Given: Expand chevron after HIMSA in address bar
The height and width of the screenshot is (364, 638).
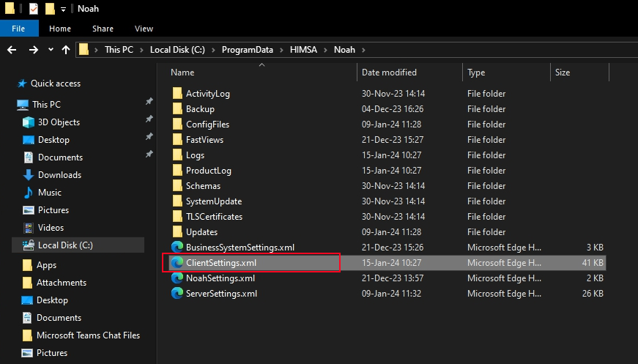Looking at the screenshot, I should tap(325, 50).
